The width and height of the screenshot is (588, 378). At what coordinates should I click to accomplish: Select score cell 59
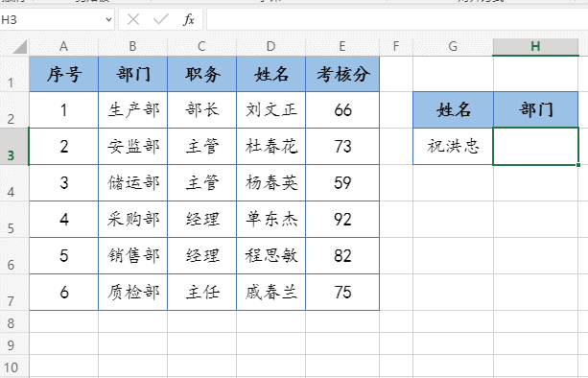click(x=342, y=182)
